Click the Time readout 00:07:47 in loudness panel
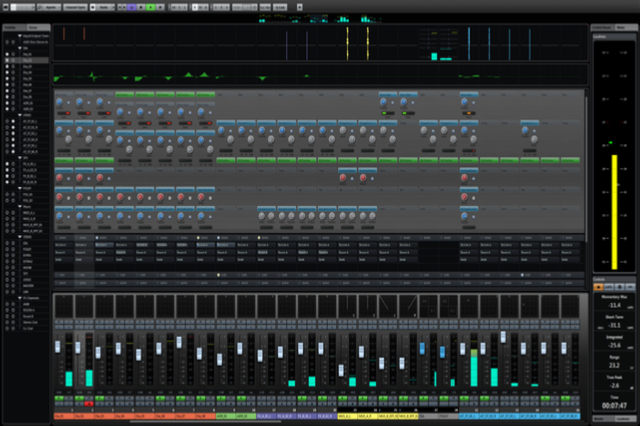Image resolution: width=640 pixels, height=426 pixels. (611, 404)
